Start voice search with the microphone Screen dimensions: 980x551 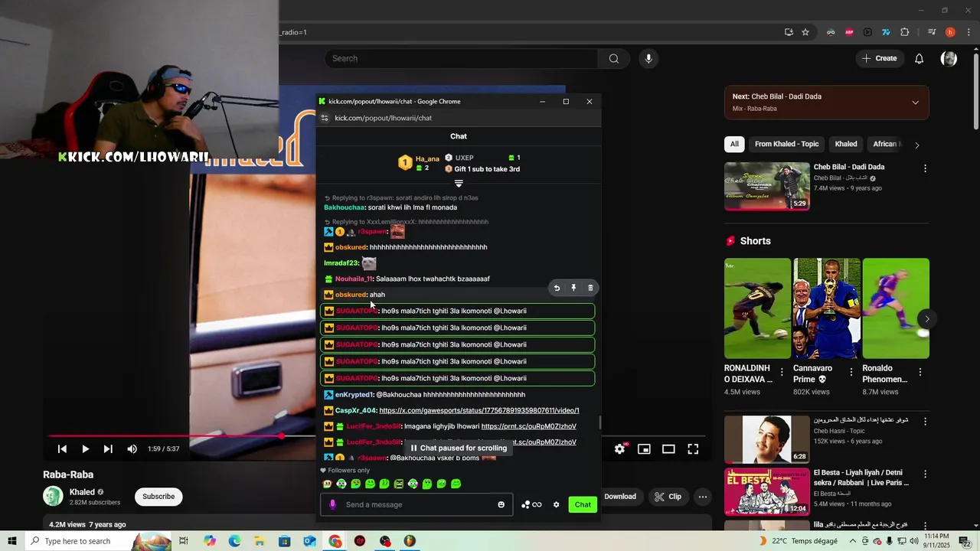(648, 59)
